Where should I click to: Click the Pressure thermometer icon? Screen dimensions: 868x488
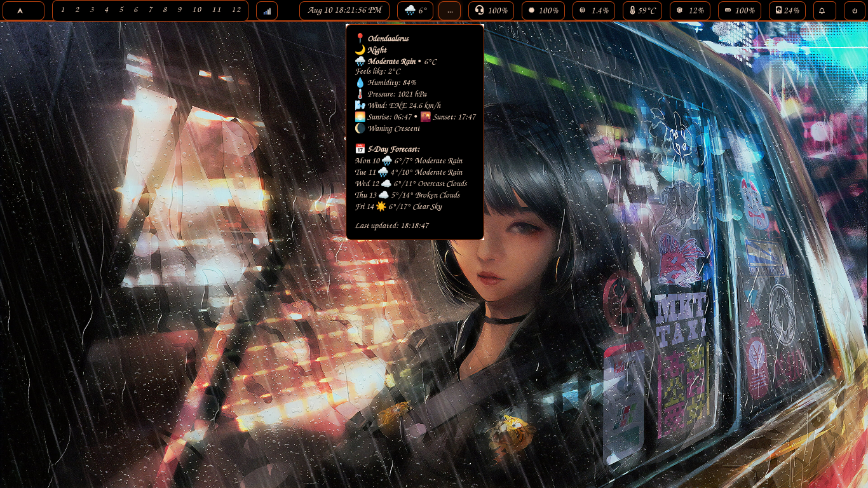[360, 94]
